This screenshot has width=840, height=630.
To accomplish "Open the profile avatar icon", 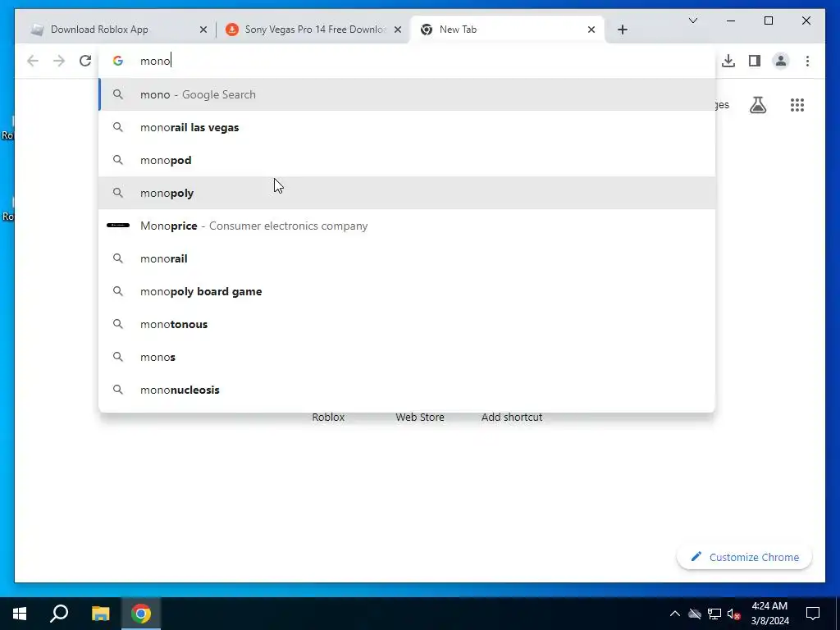I will [781, 61].
